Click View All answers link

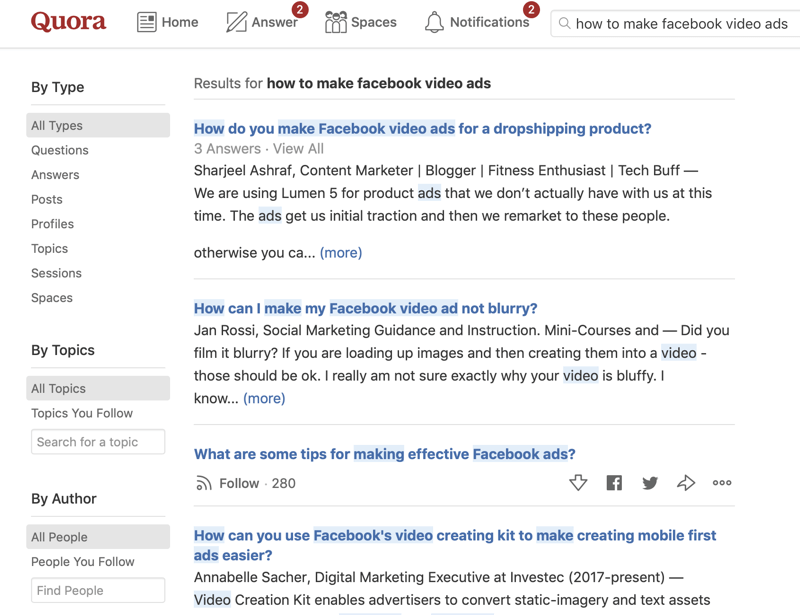298,149
